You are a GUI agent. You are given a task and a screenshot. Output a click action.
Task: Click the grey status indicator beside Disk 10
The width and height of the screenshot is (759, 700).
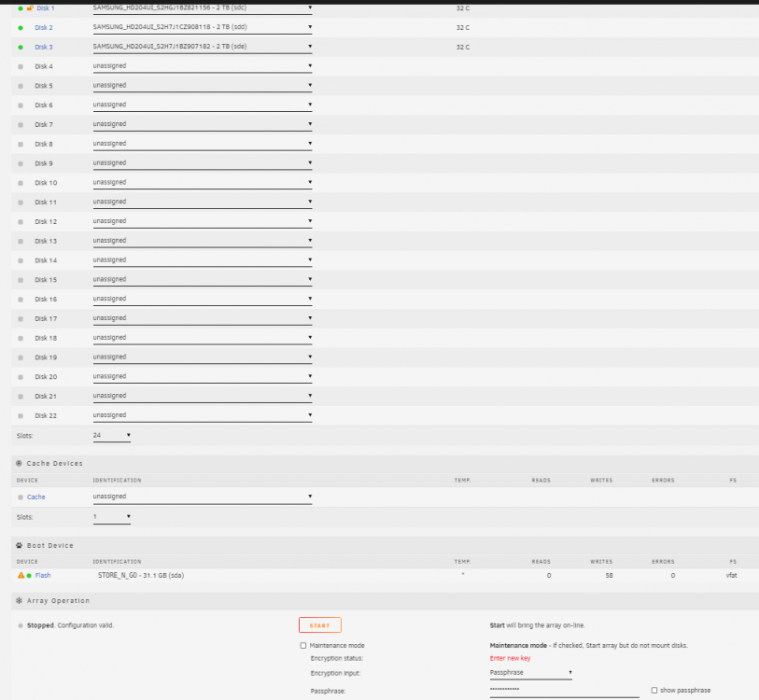click(21, 183)
